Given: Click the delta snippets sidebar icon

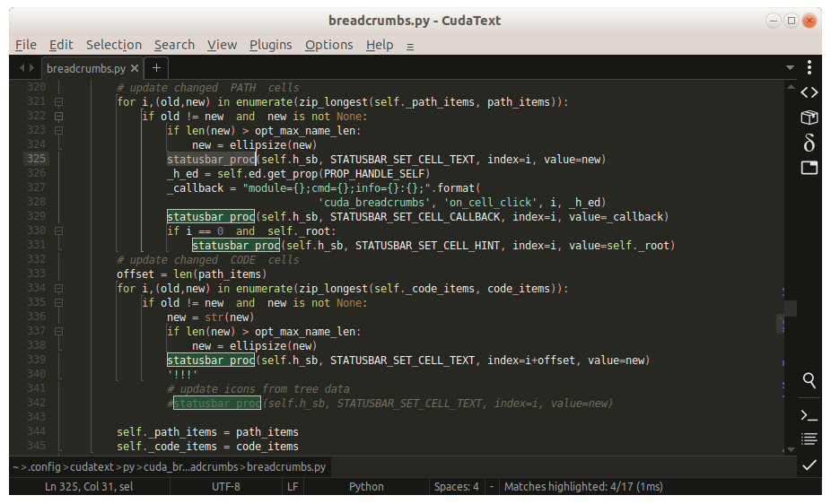Looking at the screenshot, I should pos(809,143).
